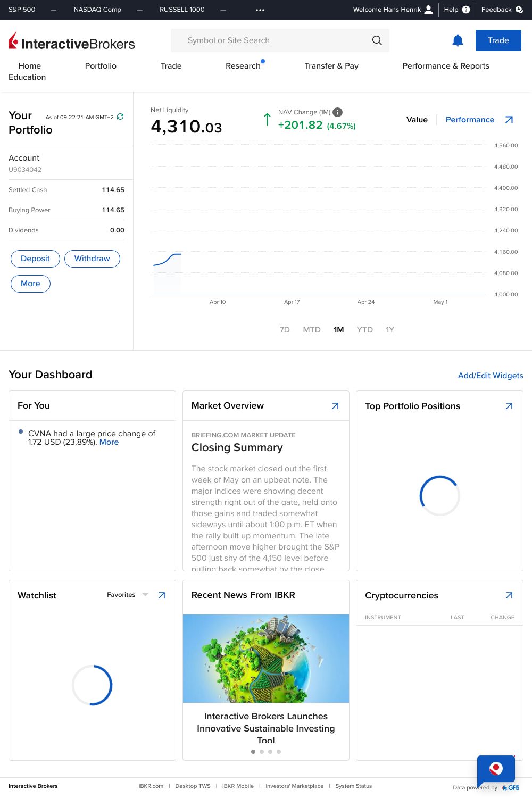This screenshot has width=532, height=798.
Task: Click the Deposit button
Action: tap(35, 259)
